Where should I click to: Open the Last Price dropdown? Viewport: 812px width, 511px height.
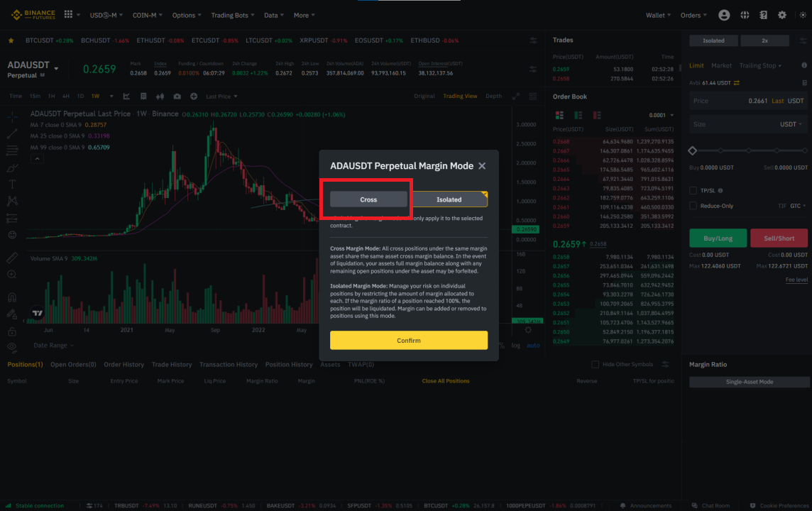(x=221, y=97)
